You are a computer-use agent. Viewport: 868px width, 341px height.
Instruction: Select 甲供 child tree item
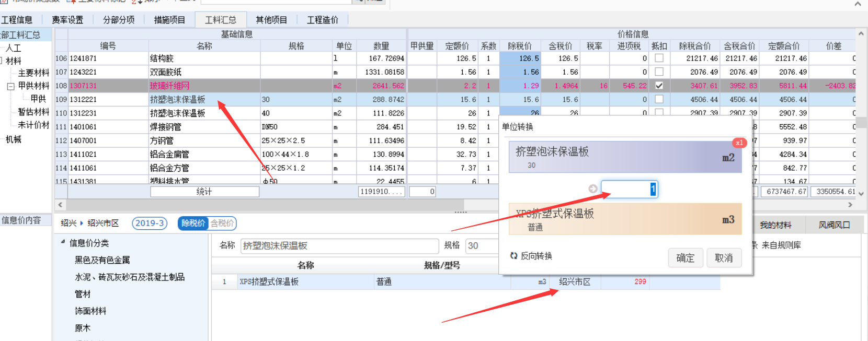pos(38,99)
